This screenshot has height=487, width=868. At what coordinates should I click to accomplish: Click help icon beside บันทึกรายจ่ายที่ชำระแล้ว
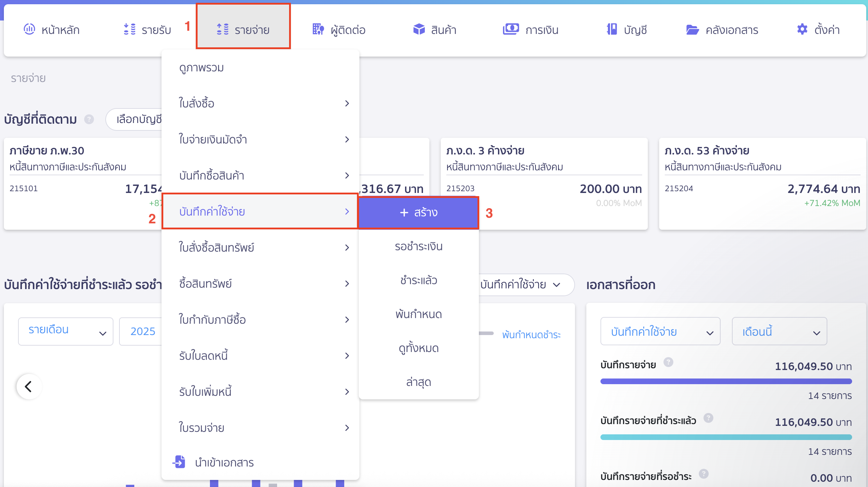click(708, 418)
